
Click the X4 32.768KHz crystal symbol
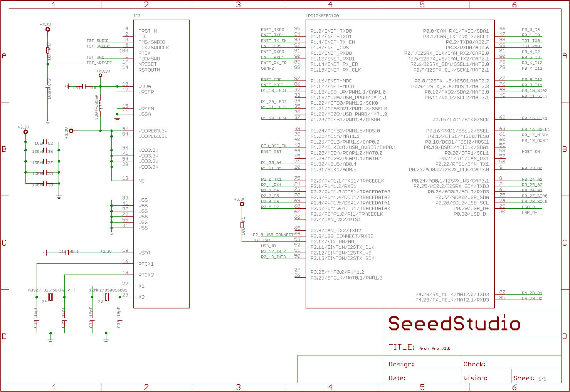coord(50,297)
